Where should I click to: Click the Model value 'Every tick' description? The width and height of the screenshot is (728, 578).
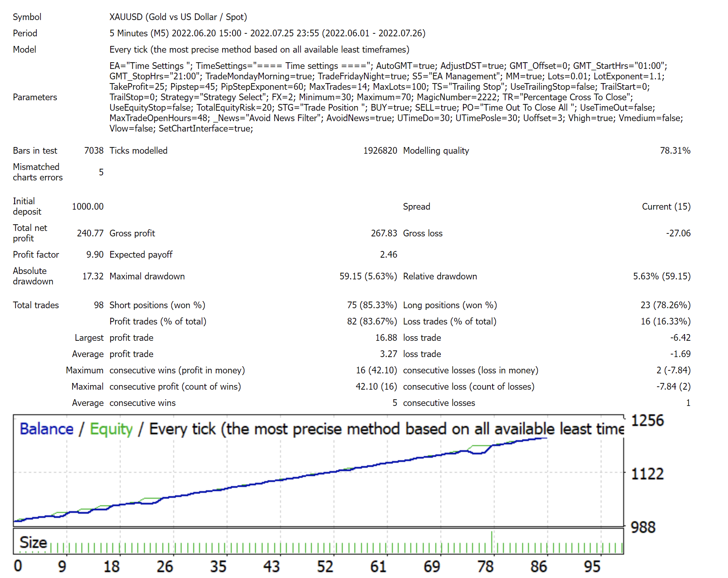[x=259, y=50]
